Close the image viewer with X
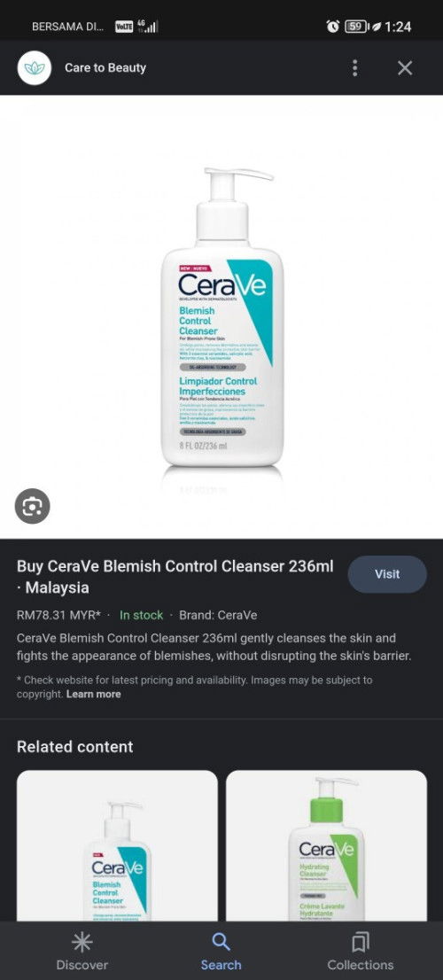 405,68
